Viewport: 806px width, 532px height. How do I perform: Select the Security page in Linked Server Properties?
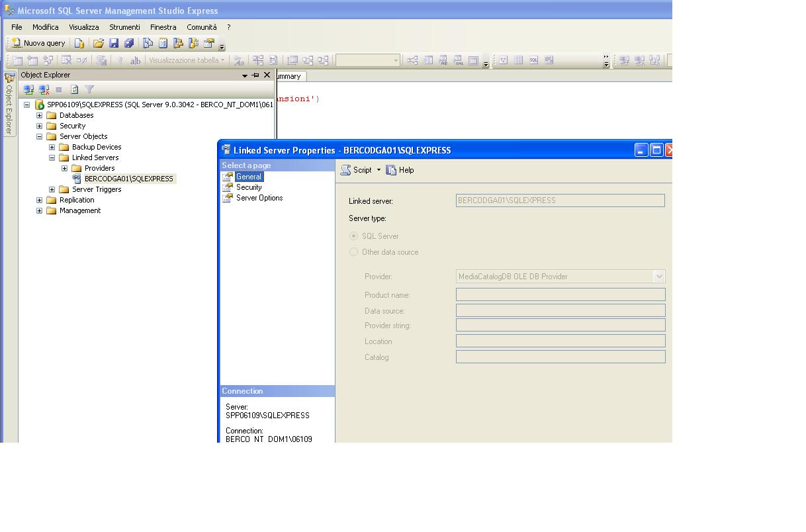click(249, 187)
